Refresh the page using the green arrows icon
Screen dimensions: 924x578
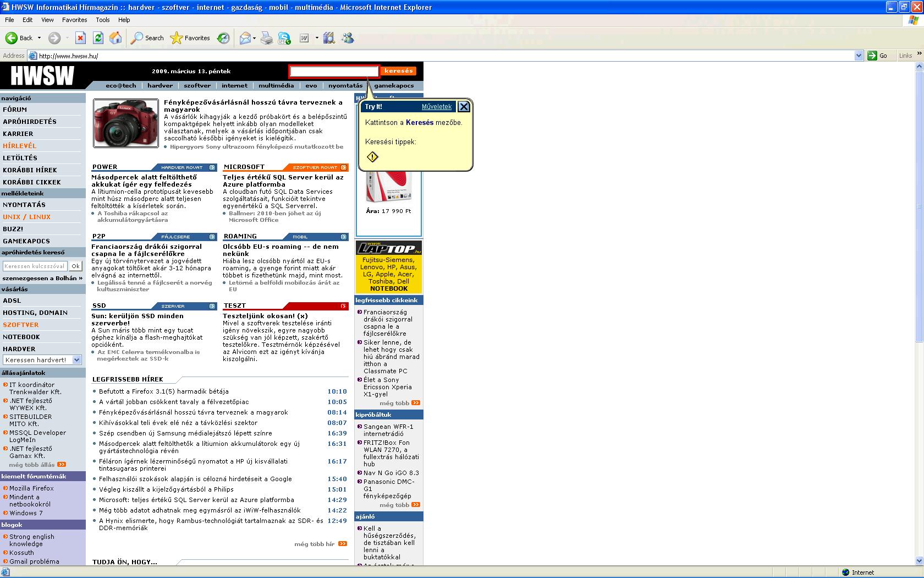(x=98, y=38)
